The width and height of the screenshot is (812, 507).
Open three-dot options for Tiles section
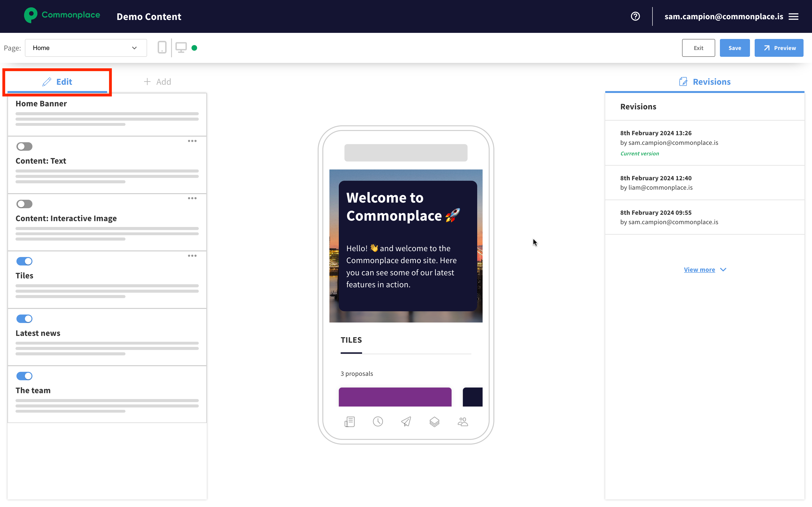pos(192,256)
